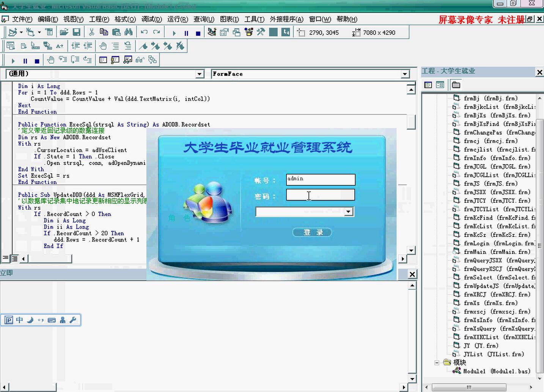The width and height of the screenshot is (544, 392).
Task: Open the Menu Editor
Action: click(x=49, y=32)
